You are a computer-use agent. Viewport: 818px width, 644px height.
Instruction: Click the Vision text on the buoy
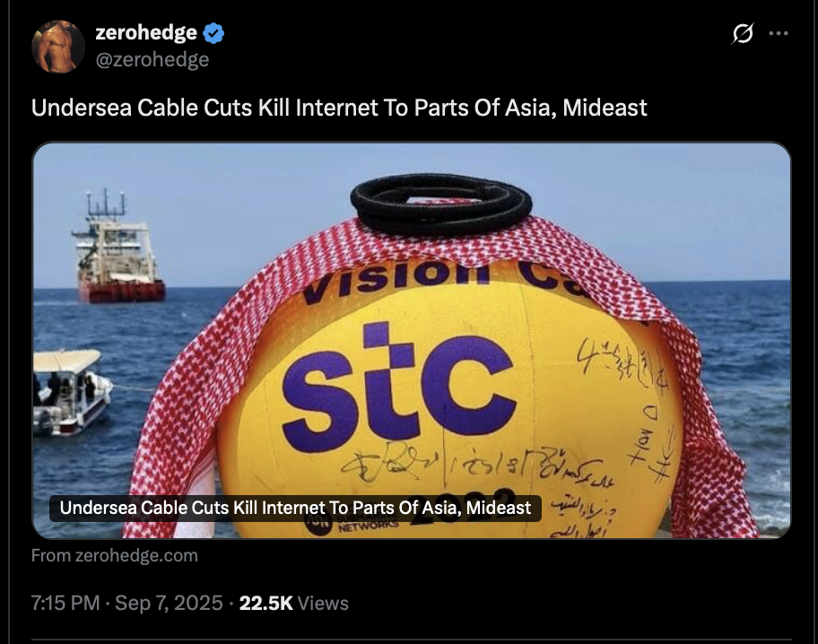click(396, 279)
